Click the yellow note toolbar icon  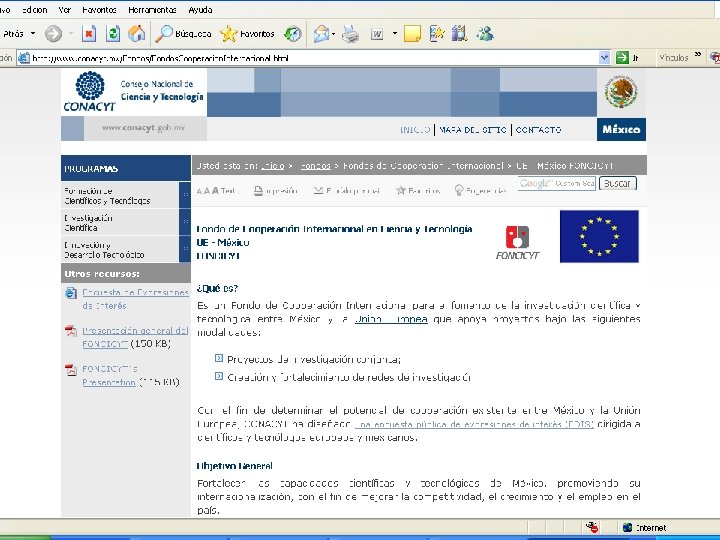(412, 34)
